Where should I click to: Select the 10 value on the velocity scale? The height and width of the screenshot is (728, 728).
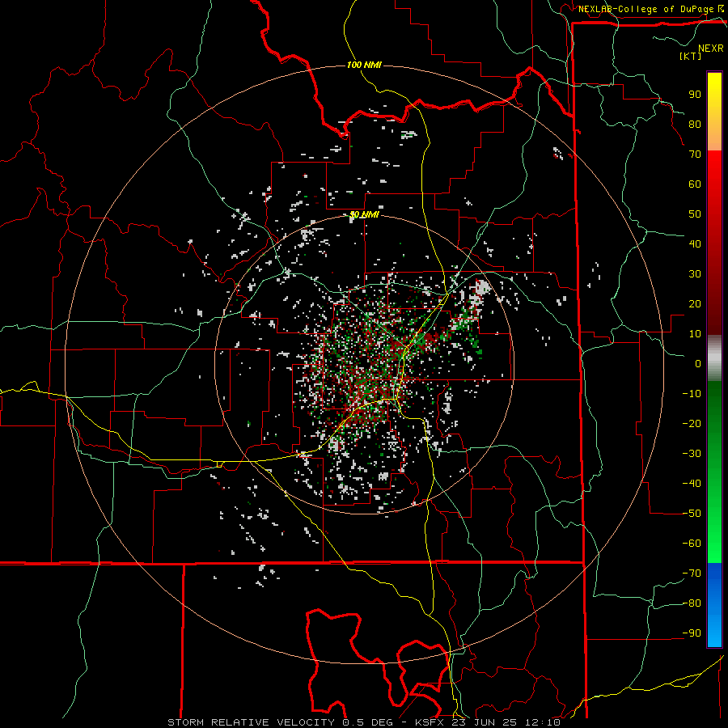pyautogui.click(x=695, y=334)
